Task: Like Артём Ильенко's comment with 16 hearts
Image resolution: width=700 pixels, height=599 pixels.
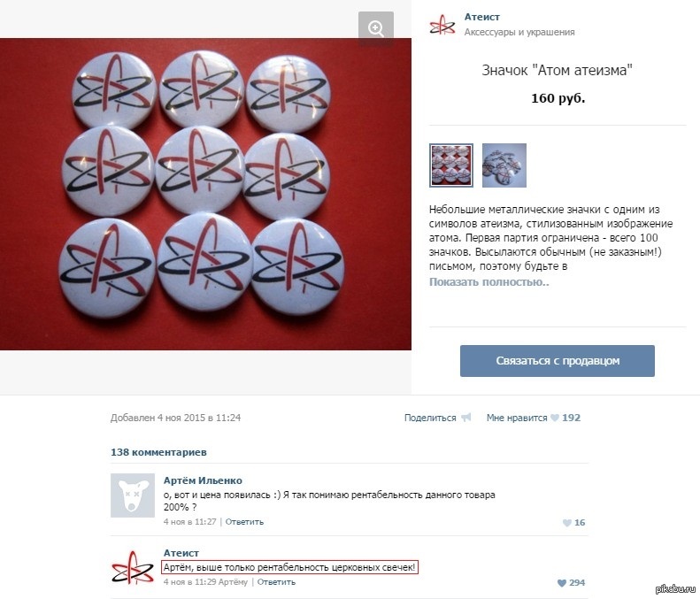Action: (566, 523)
